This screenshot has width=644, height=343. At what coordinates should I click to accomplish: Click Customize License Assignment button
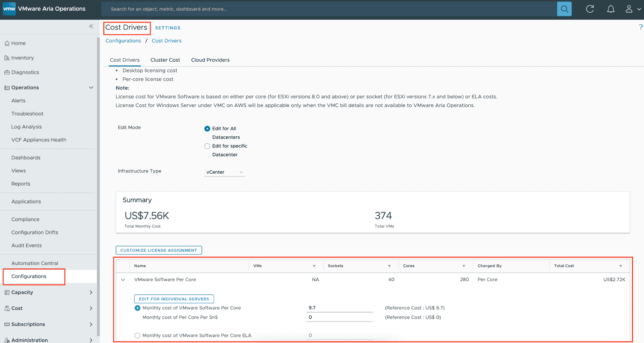(x=159, y=250)
